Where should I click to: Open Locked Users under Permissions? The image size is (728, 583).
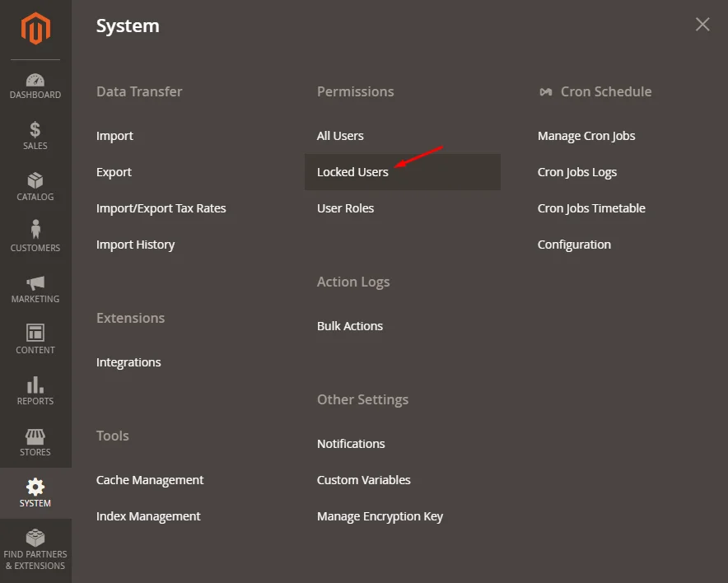(x=352, y=172)
